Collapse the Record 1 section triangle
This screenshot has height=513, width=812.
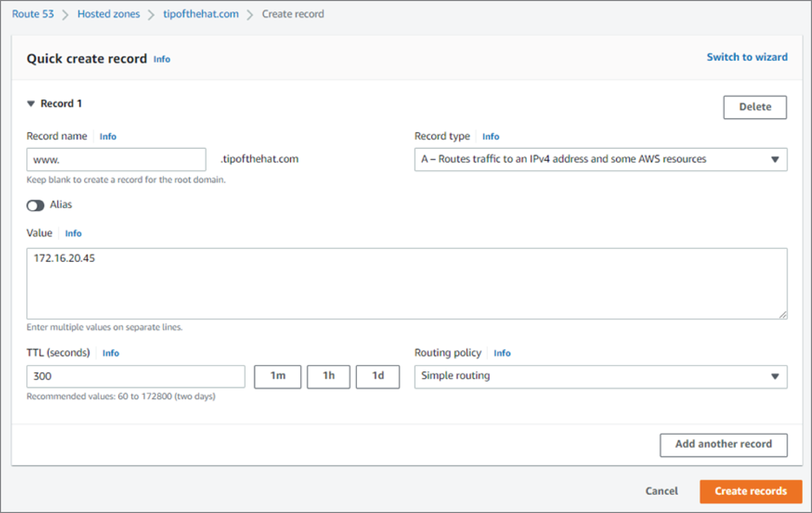coord(31,104)
